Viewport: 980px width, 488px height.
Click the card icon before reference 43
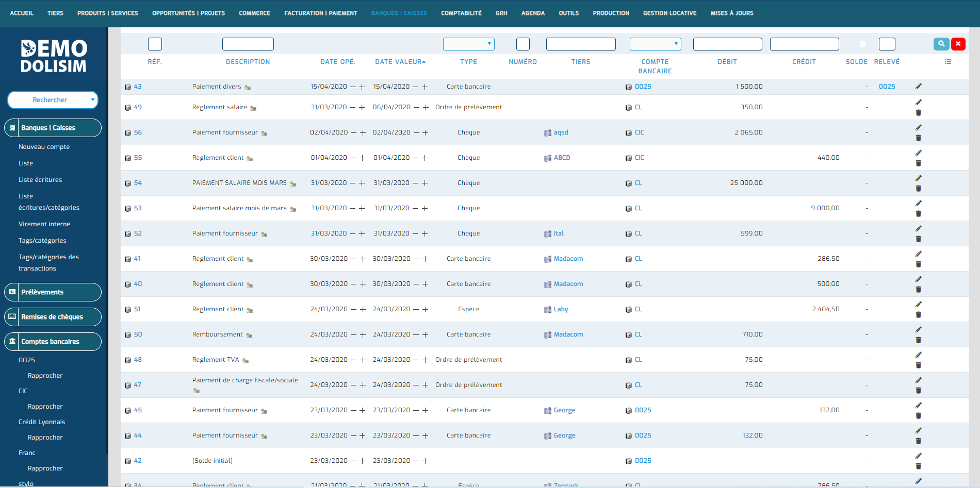(127, 86)
